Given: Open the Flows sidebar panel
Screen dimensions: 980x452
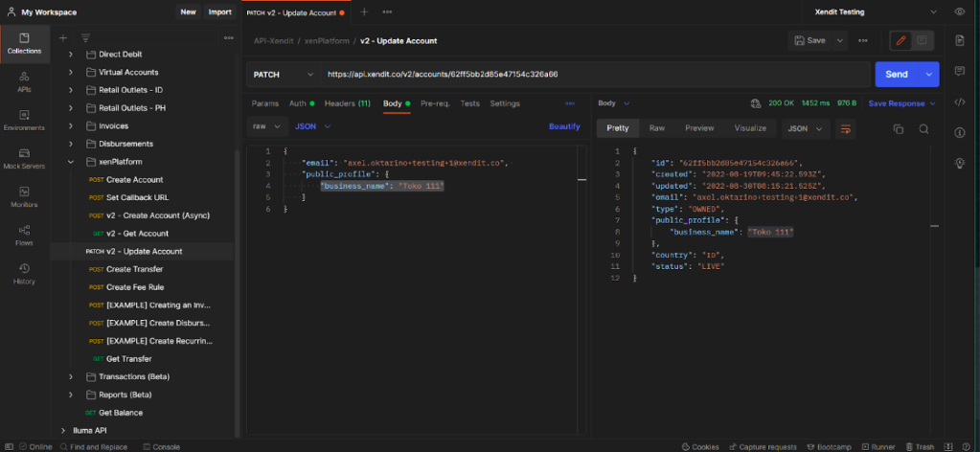Looking at the screenshot, I should [x=24, y=235].
